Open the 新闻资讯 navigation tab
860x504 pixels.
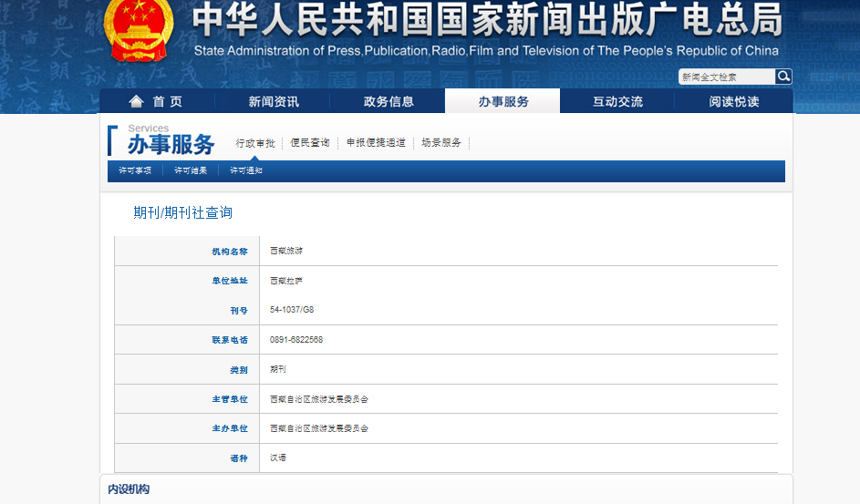pyautogui.click(x=273, y=101)
